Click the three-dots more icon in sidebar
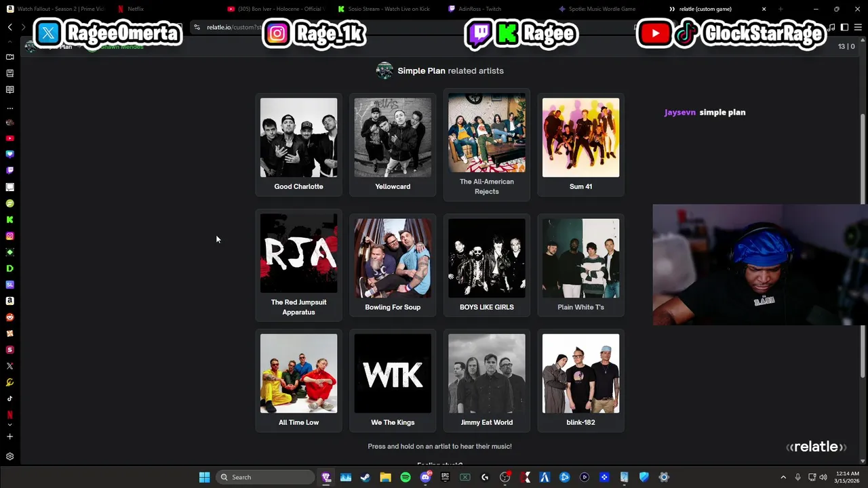 point(9,108)
